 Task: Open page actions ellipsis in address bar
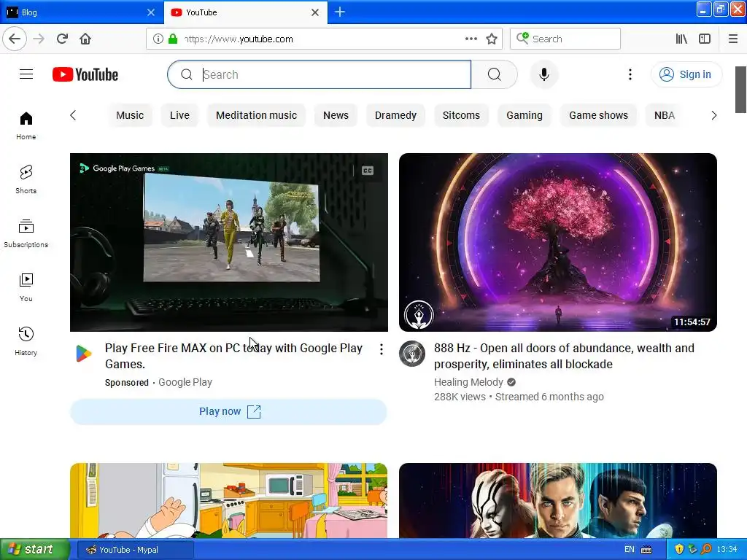(471, 39)
